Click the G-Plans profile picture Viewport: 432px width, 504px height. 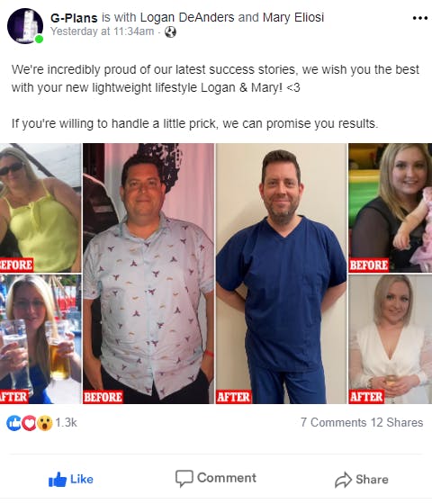[25, 26]
